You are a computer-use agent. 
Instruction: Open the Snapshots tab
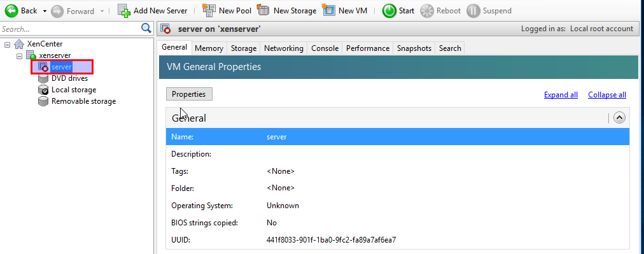pyautogui.click(x=414, y=48)
